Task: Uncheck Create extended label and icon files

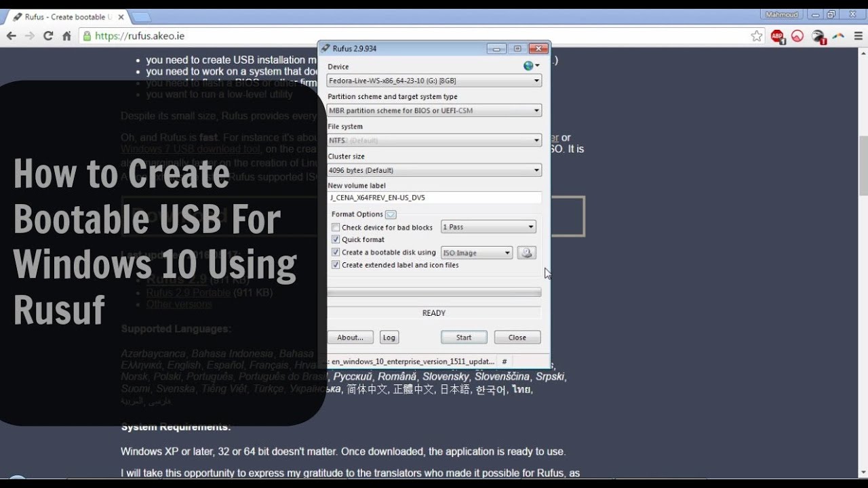Action: point(336,265)
